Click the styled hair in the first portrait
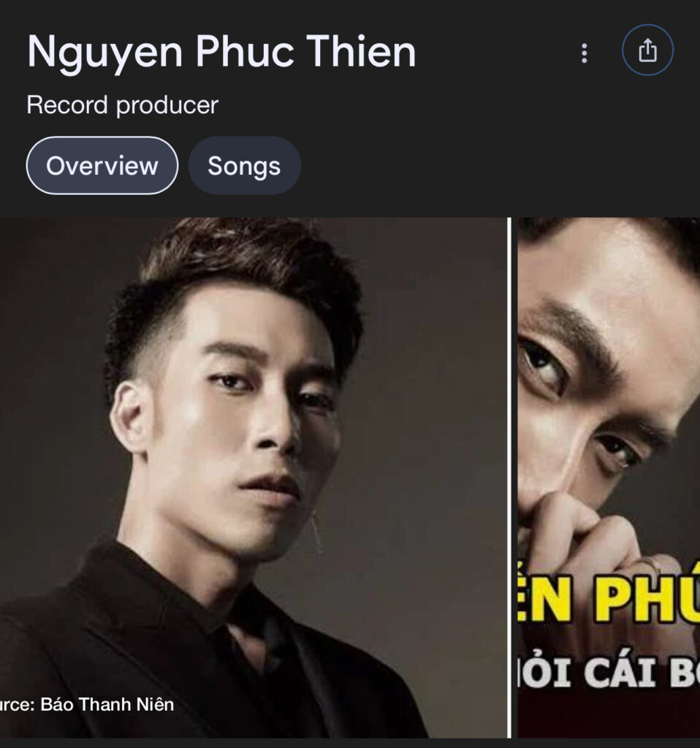This screenshot has width=700, height=748. [239, 277]
